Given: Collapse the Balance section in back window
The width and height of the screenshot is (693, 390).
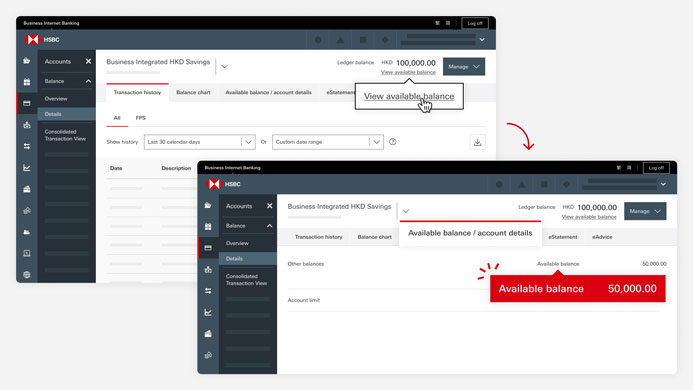Looking at the screenshot, I should [88, 81].
